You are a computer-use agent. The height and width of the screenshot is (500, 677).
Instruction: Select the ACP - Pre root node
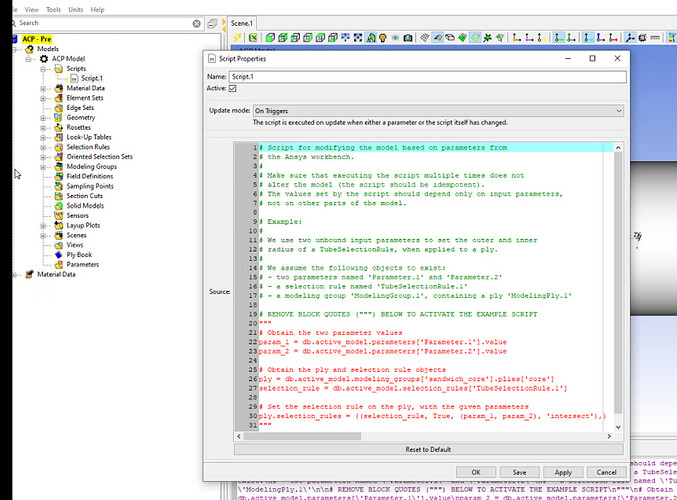[37, 39]
